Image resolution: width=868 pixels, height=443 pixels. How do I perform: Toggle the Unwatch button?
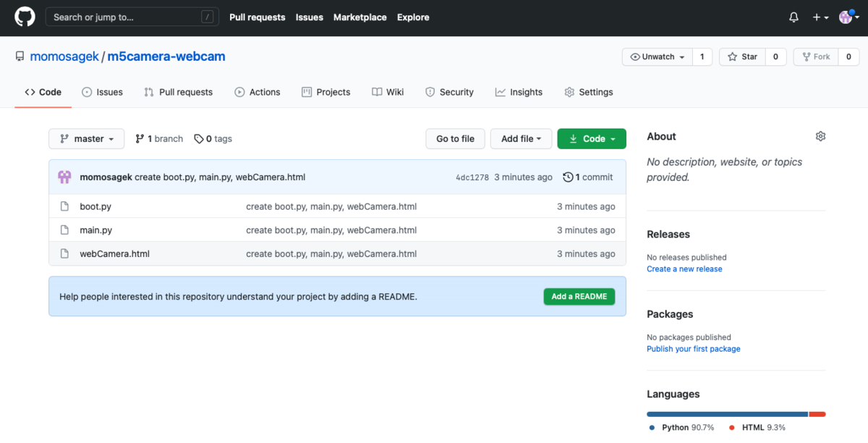tap(657, 56)
